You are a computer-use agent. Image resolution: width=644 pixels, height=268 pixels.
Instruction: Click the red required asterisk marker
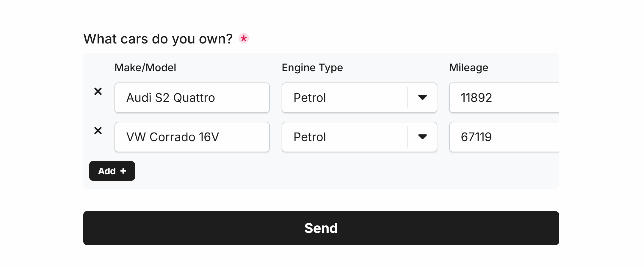point(244,38)
